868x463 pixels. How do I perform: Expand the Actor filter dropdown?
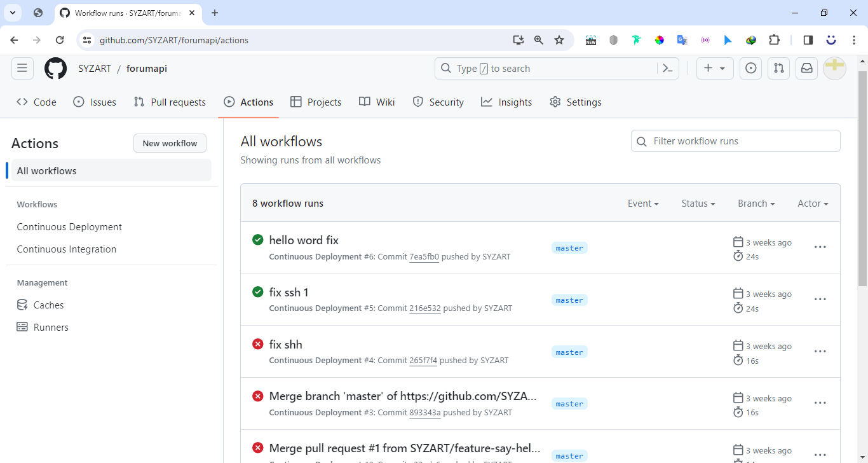[x=813, y=204]
